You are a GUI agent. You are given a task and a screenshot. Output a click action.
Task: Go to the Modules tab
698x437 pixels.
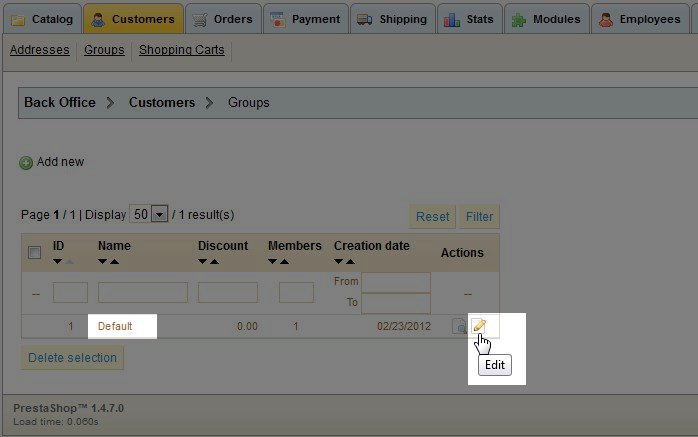coord(546,19)
